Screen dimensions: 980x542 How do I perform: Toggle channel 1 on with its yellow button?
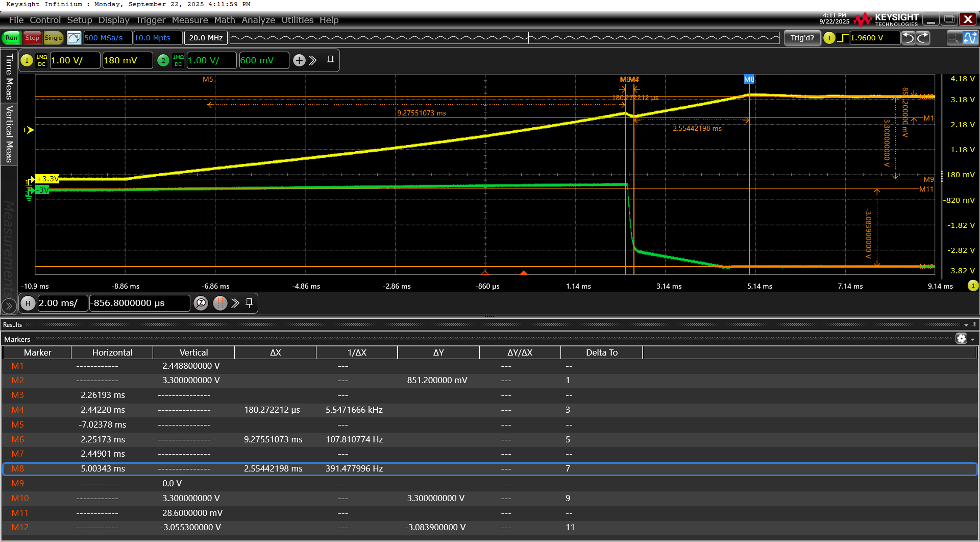26,60
